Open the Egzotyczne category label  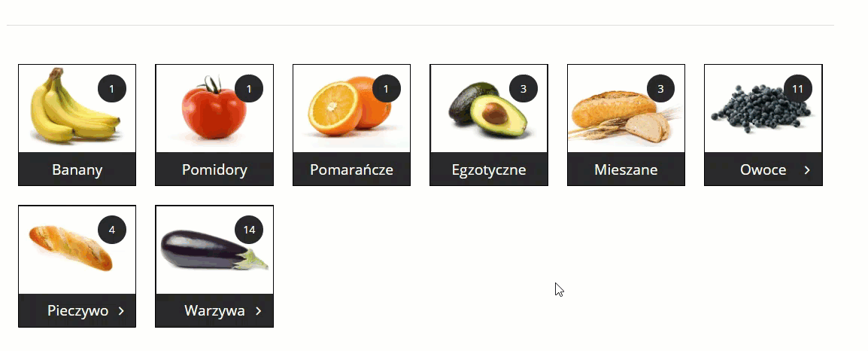click(x=489, y=169)
